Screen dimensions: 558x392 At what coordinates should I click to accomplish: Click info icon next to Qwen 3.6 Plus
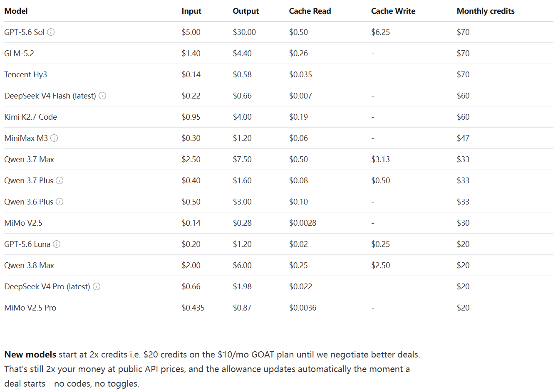coord(60,202)
